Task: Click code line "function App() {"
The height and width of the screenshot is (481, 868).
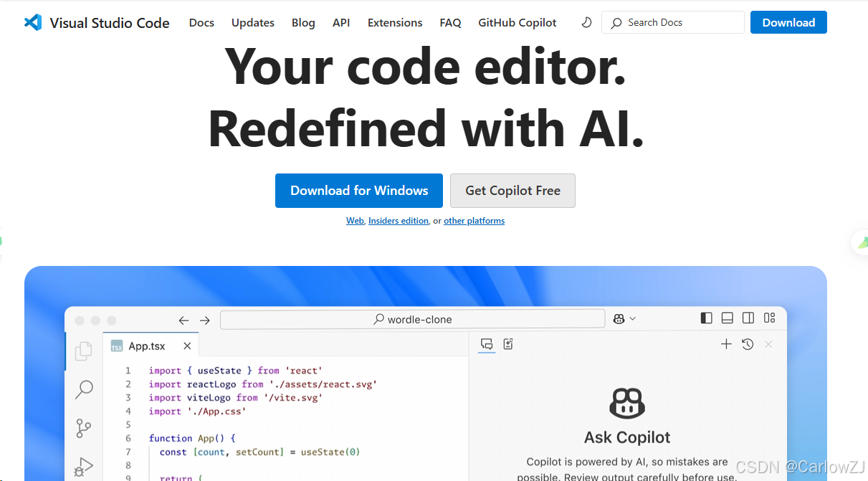Action: click(192, 438)
